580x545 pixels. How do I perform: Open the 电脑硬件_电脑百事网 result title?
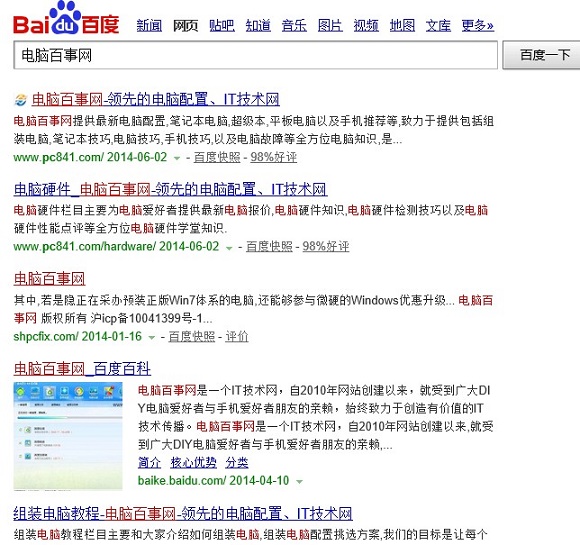coord(171,189)
